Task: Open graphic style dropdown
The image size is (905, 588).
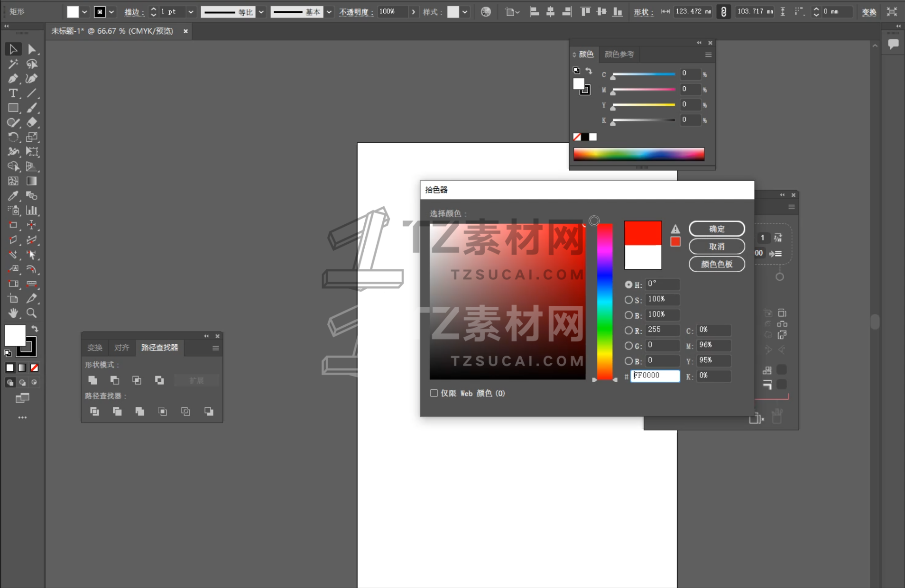Action: [465, 12]
